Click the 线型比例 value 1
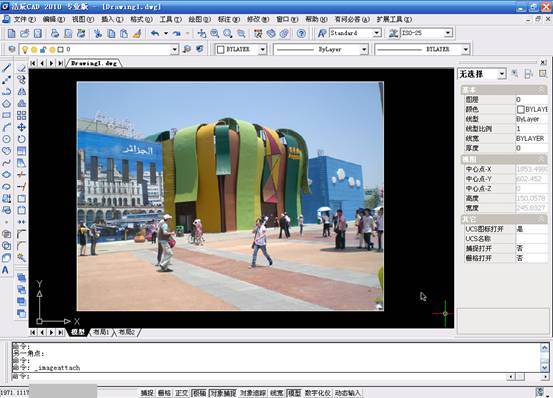553x398 pixels. pyautogui.click(x=531, y=129)
